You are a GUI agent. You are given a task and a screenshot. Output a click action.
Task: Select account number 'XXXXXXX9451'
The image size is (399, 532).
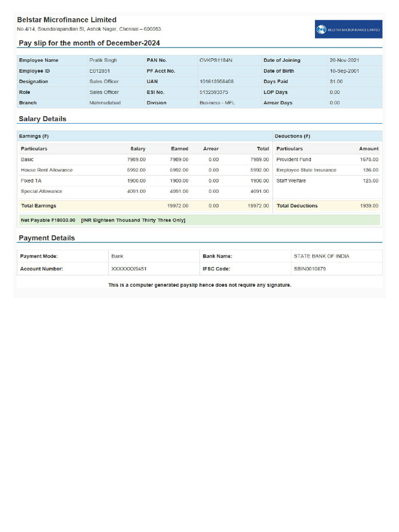click(129, 269)
